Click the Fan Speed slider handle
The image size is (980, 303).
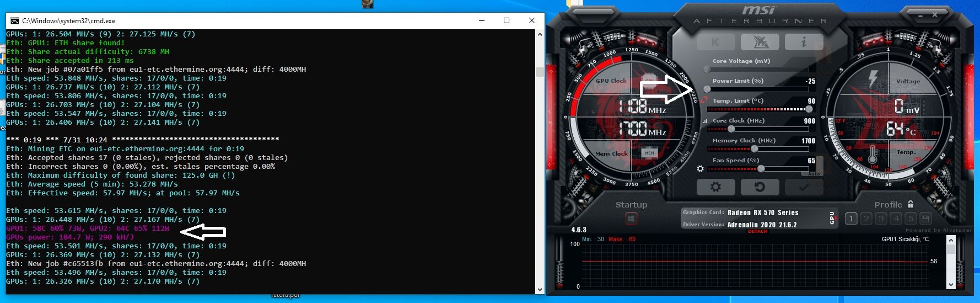click(761, 169)
